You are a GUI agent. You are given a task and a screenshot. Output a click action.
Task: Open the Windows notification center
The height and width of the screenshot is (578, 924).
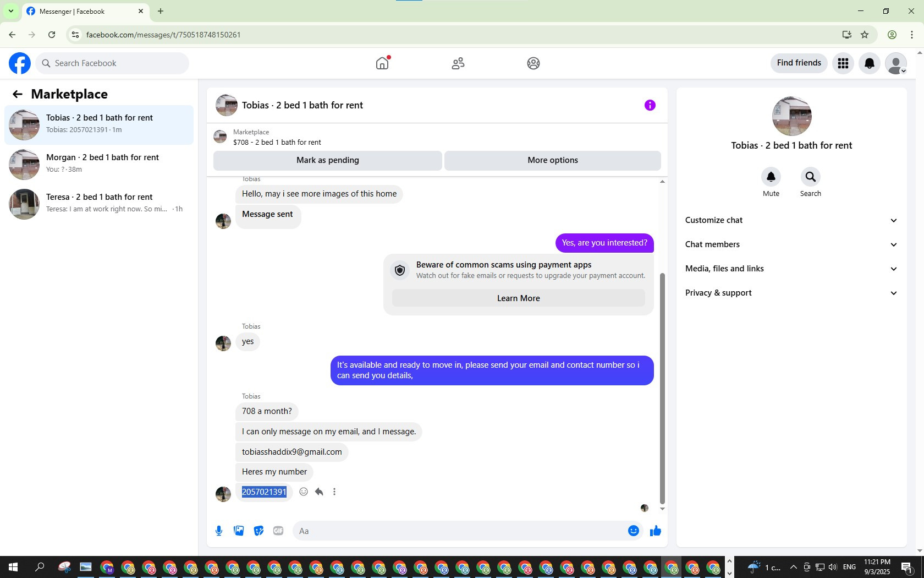pos(907,567)
